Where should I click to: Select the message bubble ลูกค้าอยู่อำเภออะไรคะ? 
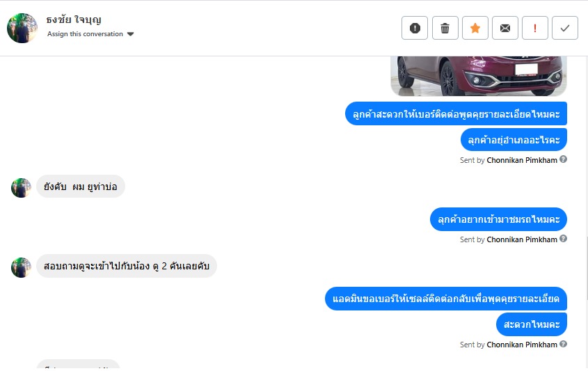click(x=514, y=139)
